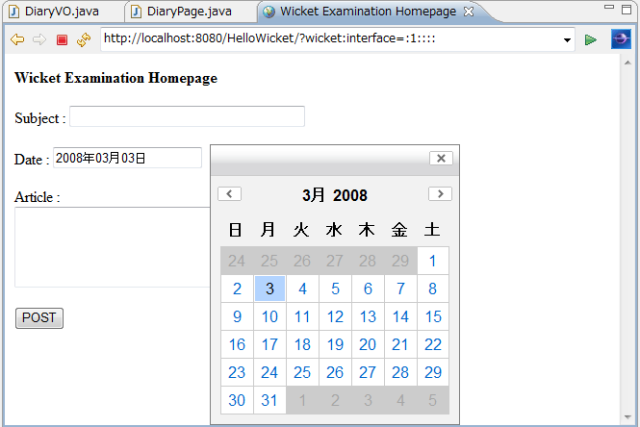640x427 pixels.
Task: Select white-cell day 27 of March
Action: (368, 372)
